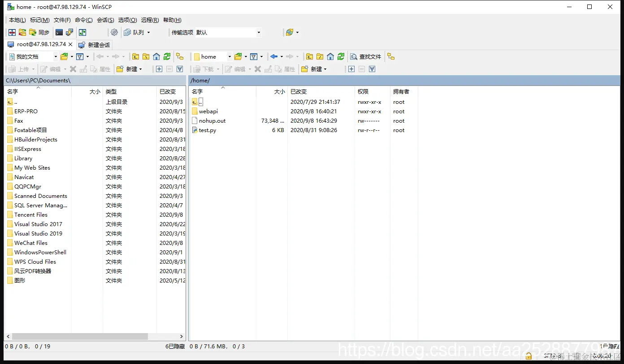Select the webapi folder in remote panel
Image resolution: width=624 pixels, height=364 pixels.
click(208, 111)
